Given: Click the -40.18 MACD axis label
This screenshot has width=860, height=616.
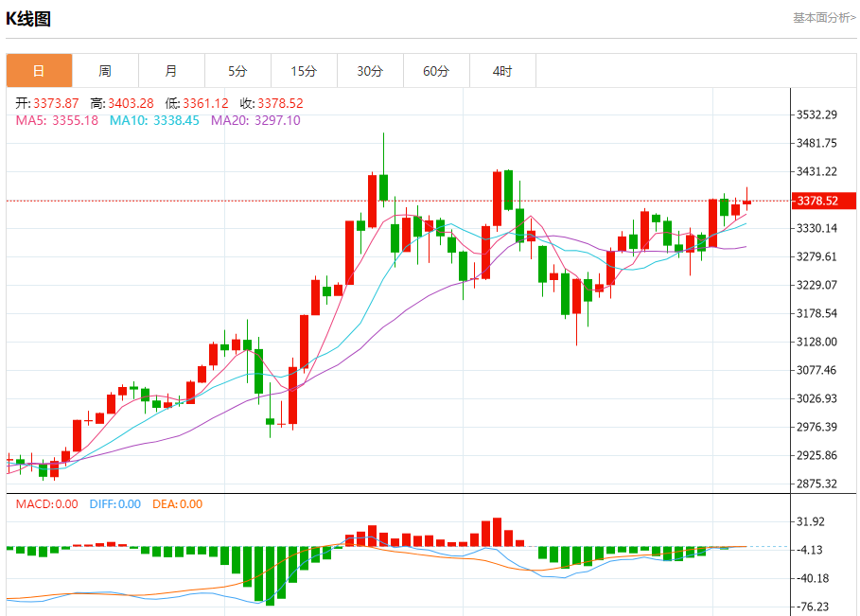Looking at the screenshot, I should point(813,579).
